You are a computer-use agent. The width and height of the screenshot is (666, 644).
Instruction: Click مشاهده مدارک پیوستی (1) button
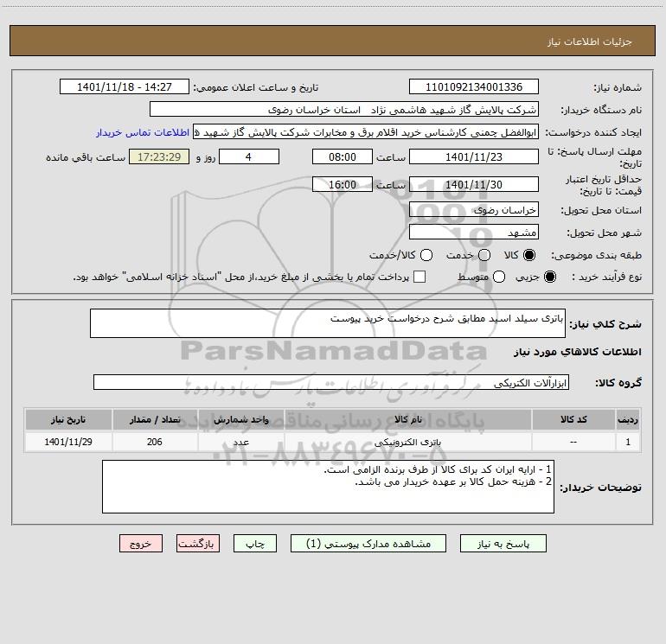pyautogui.click(x=368, y=544)
